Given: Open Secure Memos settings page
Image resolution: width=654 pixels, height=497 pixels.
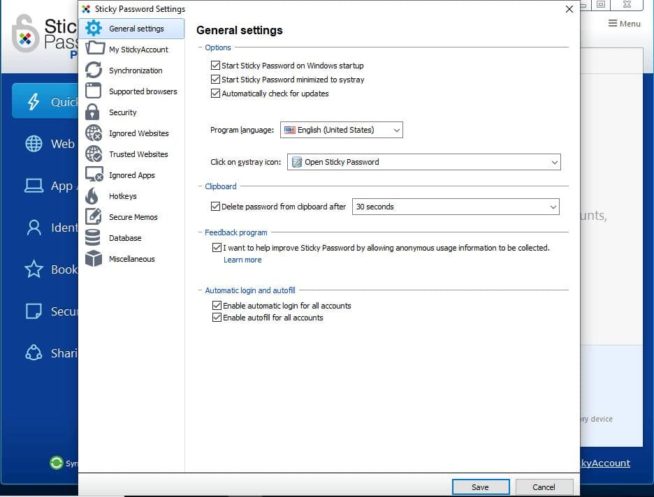Looking at the screenshot, I should point(132,217).
